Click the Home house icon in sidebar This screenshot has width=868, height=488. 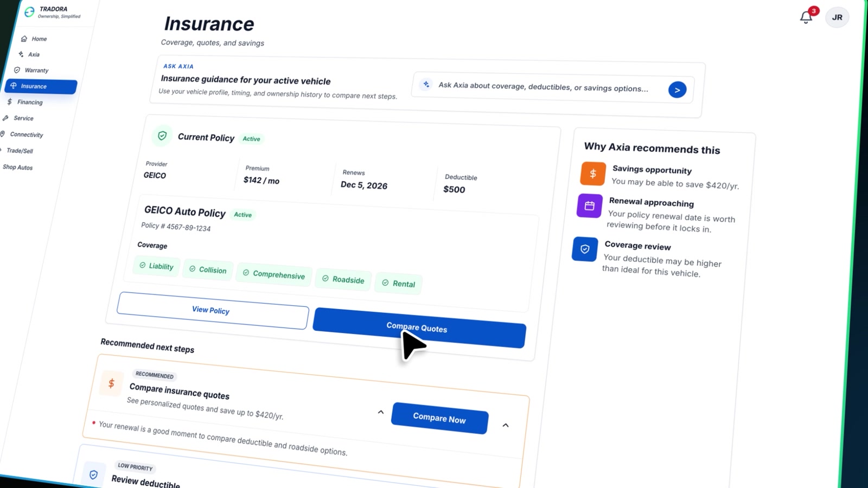click(x=24, y=38)
